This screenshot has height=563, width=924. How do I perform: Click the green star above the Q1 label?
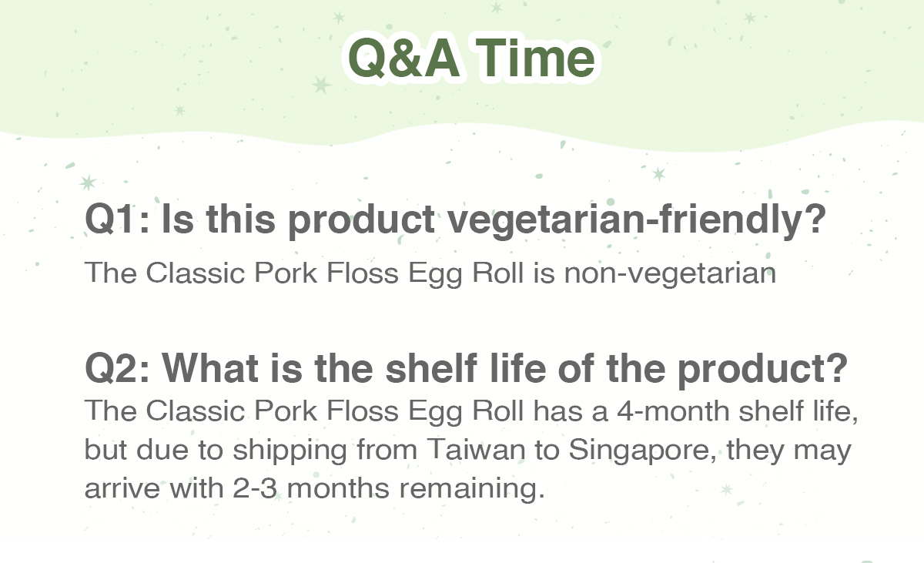(x=88, y=183)
